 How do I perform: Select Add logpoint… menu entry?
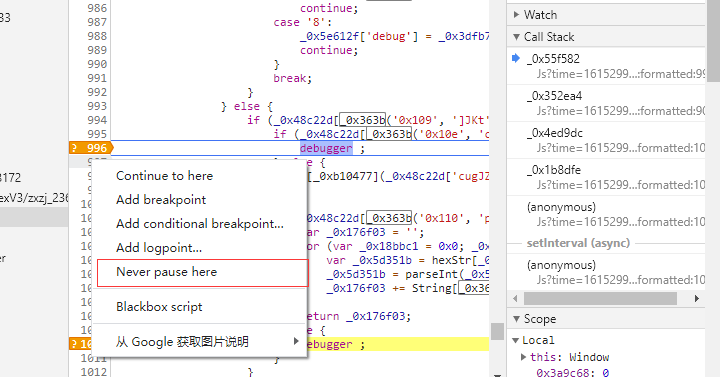(159, 248)
